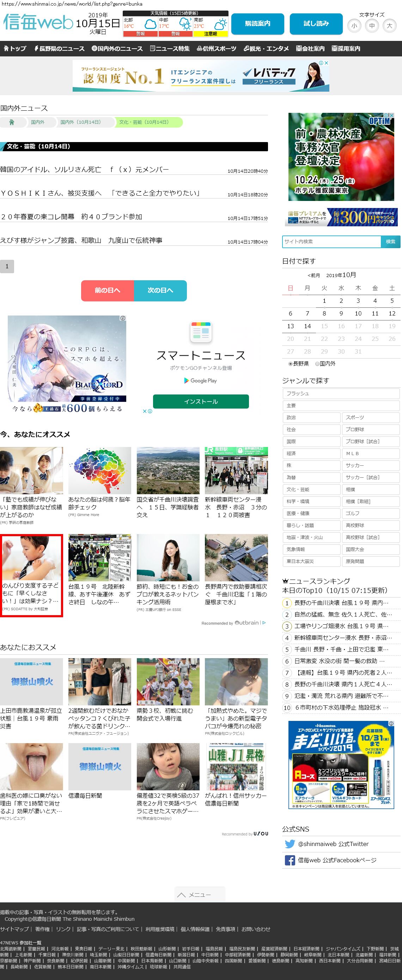This screenshot has width=402, height=980.
Task: Open article about えびす様がジャンプ披露
Action: coord(81,240)
